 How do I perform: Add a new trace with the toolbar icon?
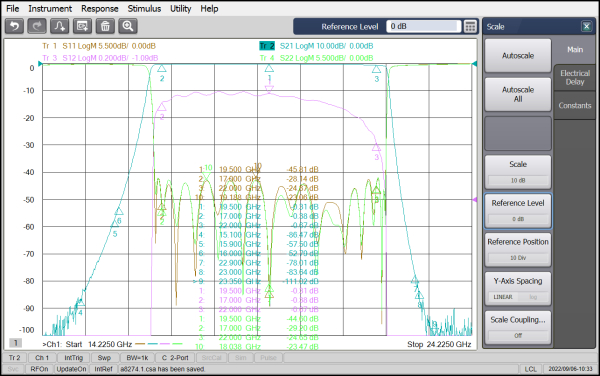pos(60,26)
